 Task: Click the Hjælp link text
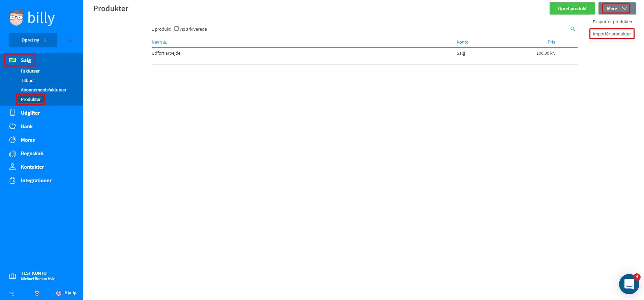click(70, 293)
